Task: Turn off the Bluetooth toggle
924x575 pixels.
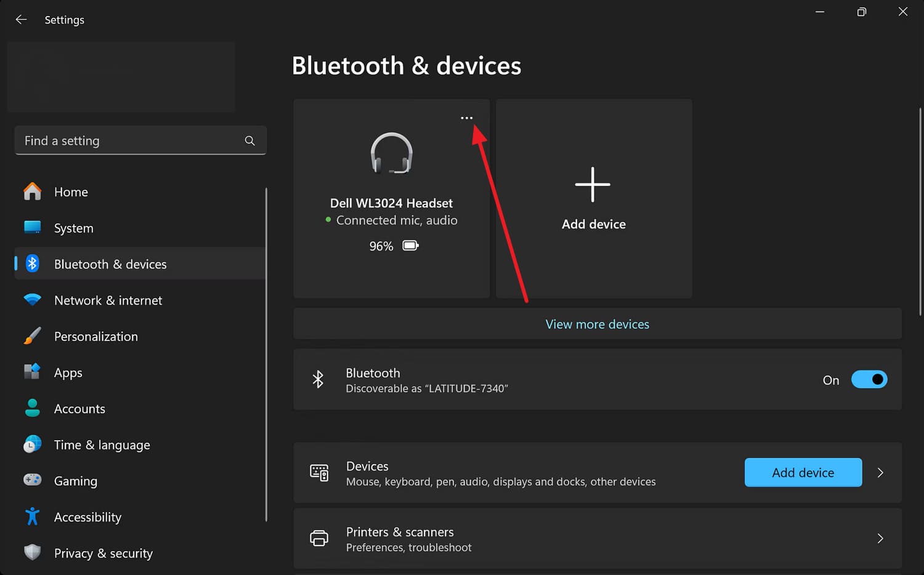Action: 869,379
